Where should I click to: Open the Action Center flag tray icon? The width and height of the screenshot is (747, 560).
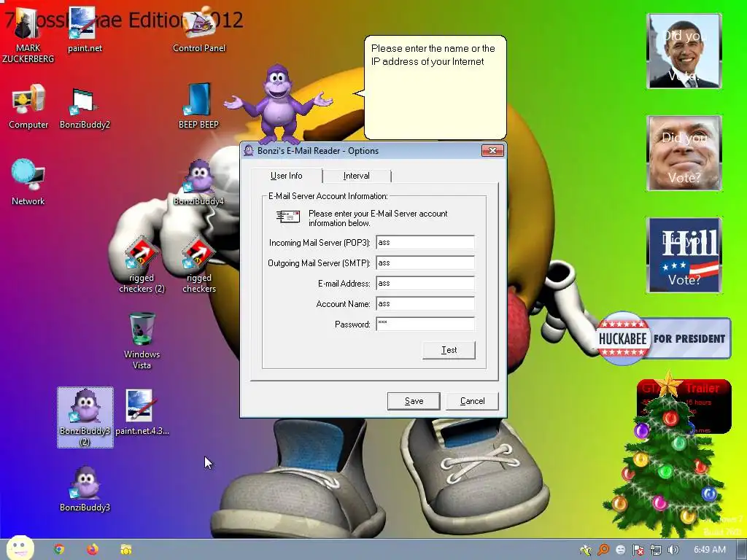[x=638, y=550]
